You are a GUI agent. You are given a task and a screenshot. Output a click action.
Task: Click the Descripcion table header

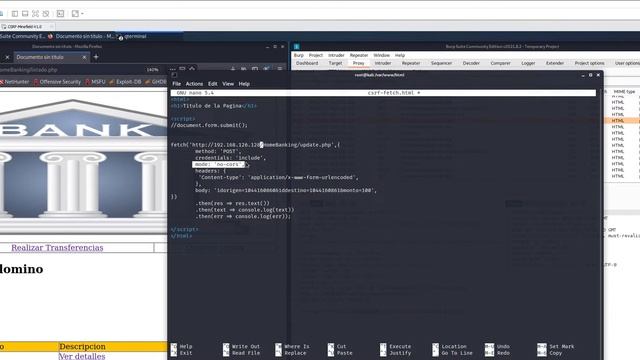[x=82, y=347]
